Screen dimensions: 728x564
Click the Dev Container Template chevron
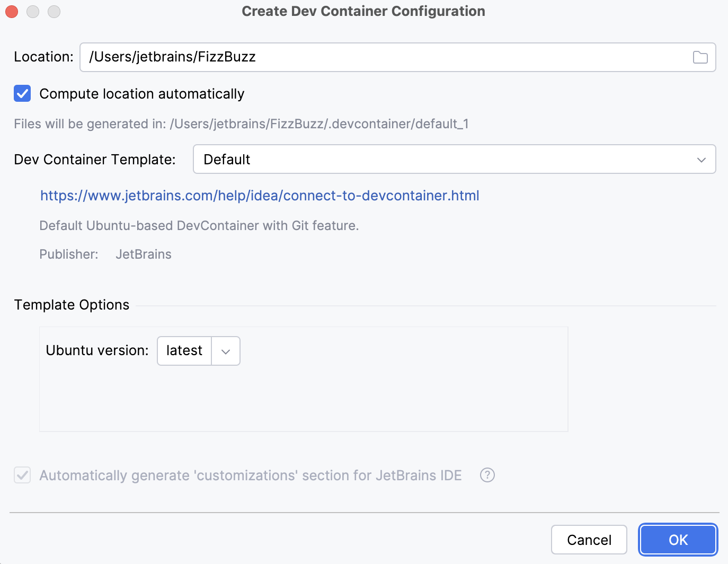702,159
